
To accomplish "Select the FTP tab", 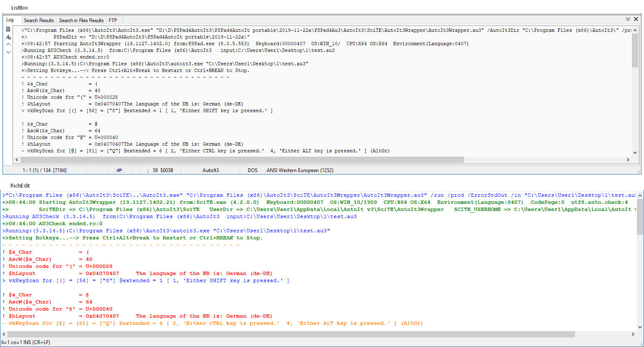I will pos(113,20).
